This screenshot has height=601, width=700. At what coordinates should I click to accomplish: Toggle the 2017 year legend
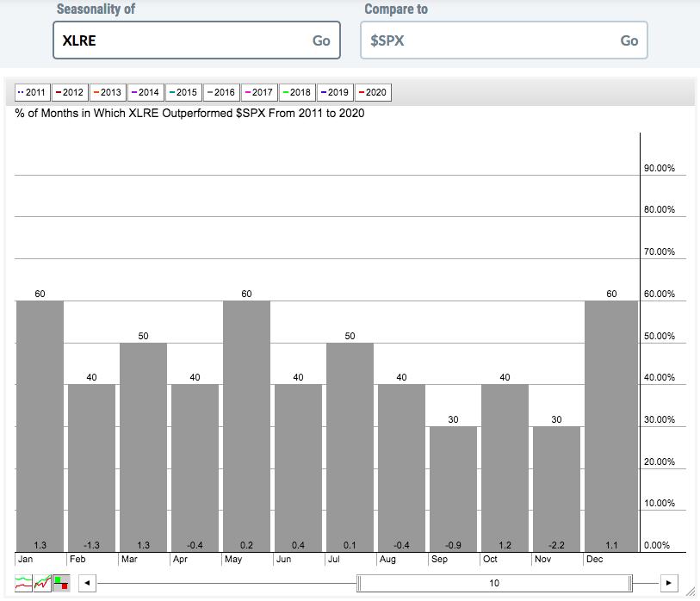coord(259,92)
